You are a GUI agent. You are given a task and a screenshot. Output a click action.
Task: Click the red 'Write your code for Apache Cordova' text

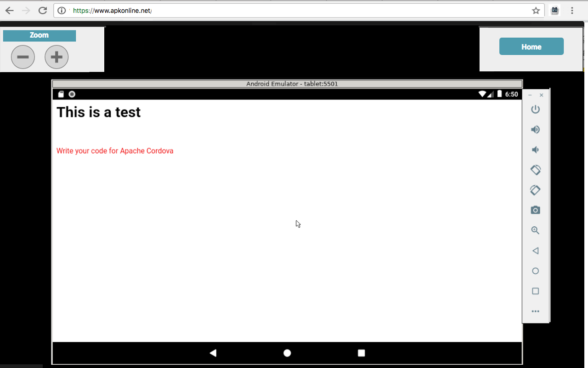click(115, 151)
